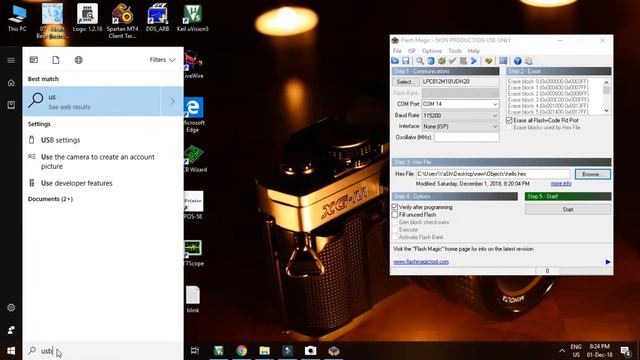Select 'Erase block 0' in erase list
This screenshot has width=640, height=360.
548,82
